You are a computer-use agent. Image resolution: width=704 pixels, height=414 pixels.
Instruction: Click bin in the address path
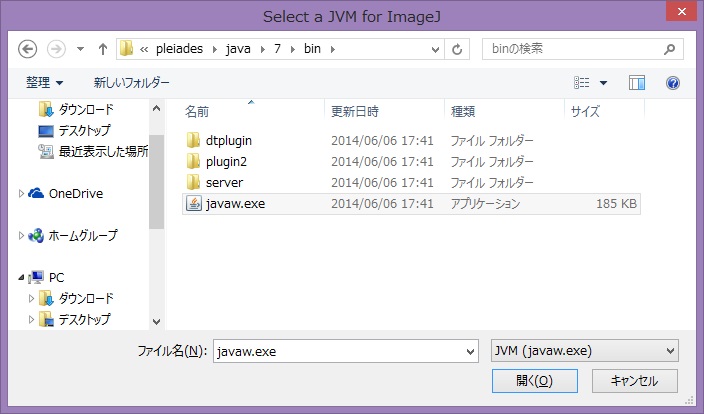point(312,48)
